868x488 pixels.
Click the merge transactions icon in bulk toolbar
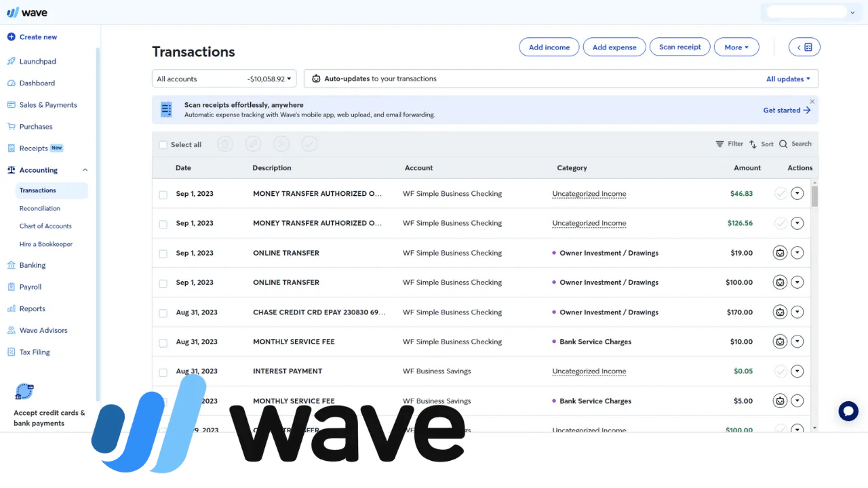[281, 144]
